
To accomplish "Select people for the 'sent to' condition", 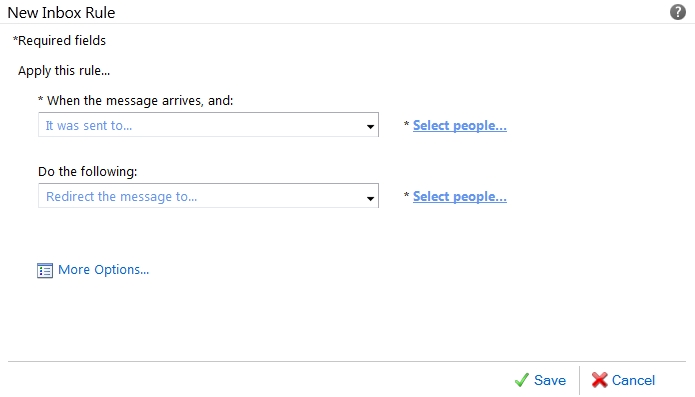I will (x=460, y=125).
